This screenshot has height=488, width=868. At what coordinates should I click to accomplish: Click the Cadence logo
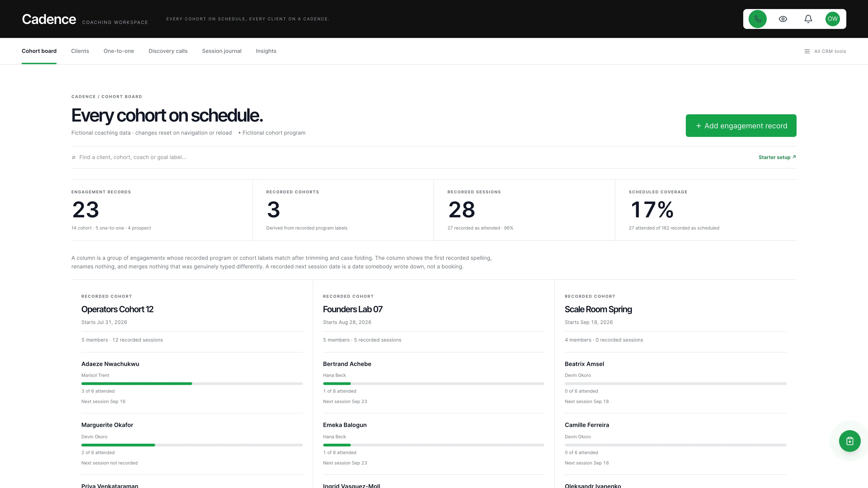[49, 19]
